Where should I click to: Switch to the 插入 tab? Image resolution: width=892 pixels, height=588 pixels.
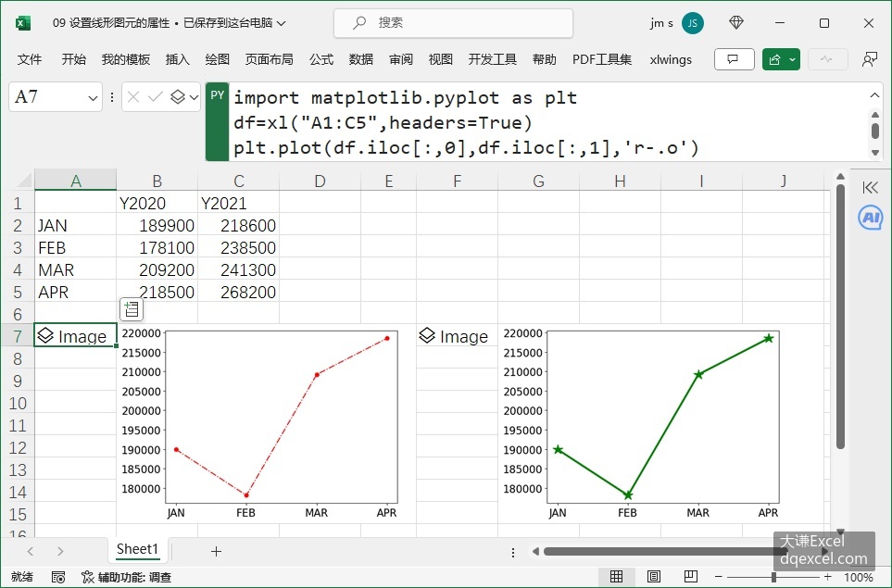pyautogui.click(x=178, y=59)
